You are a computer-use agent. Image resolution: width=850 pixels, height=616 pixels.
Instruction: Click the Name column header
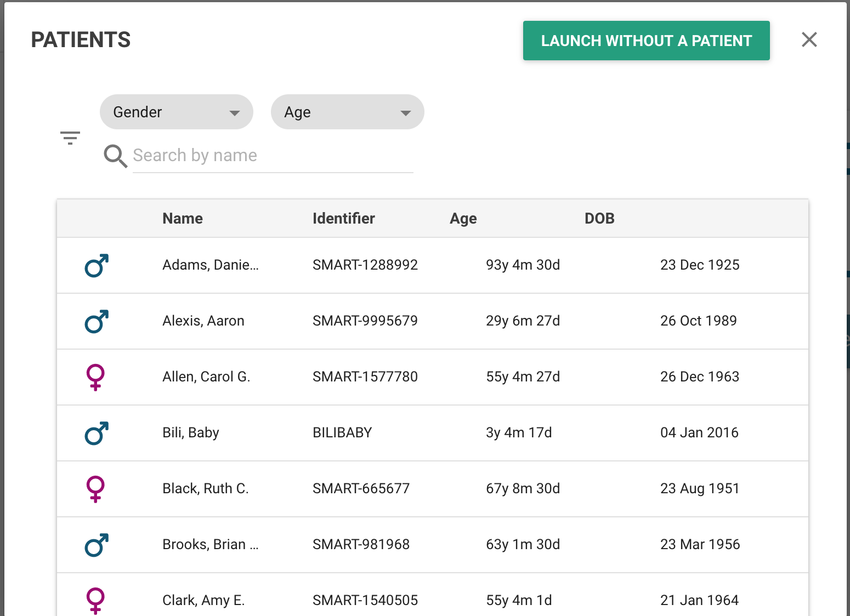click(183, 219)
